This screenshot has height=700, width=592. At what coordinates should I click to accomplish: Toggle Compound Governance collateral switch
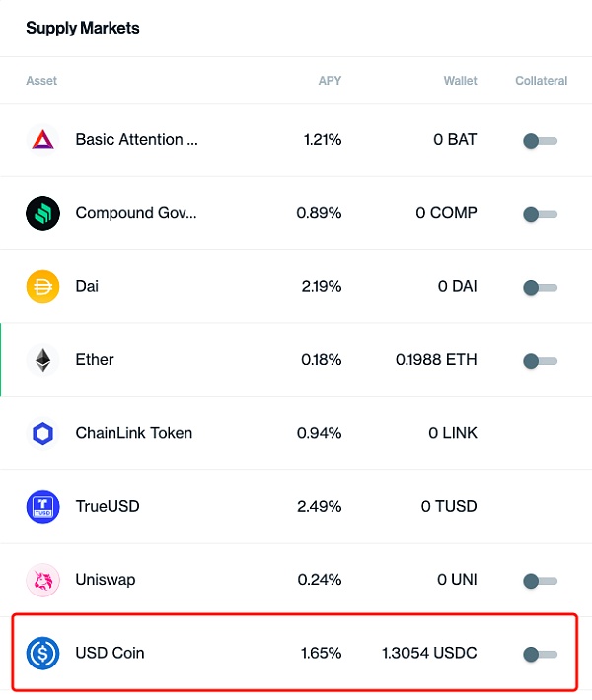coord(540,214)
